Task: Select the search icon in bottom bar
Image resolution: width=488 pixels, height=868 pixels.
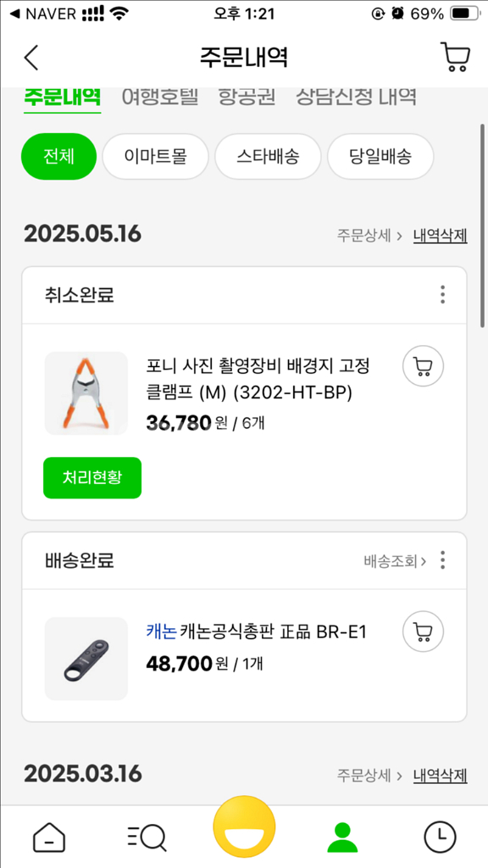Action: pos(146,836)
